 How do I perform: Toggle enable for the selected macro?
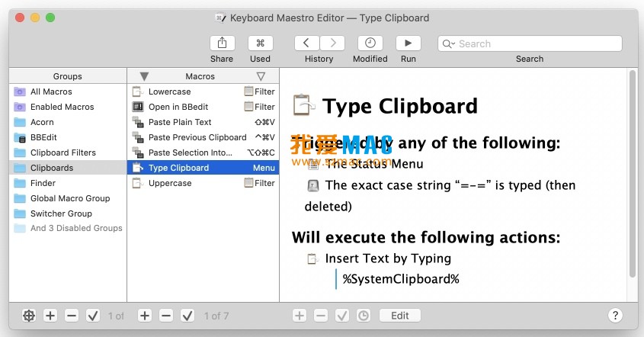[187, 316]
